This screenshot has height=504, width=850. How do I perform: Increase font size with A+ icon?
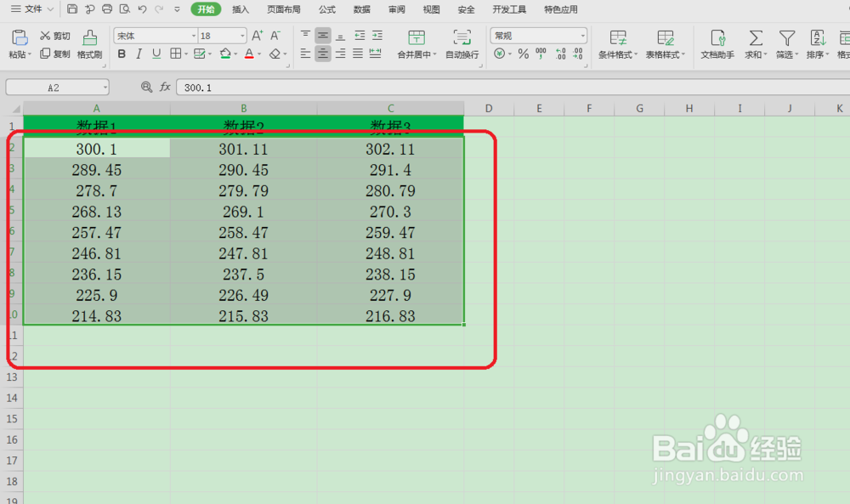tap(258, 36)
